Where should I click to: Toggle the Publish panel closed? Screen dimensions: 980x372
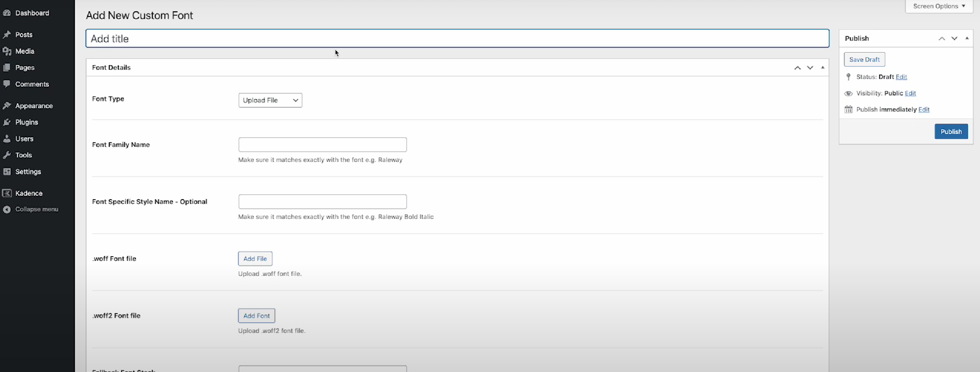click(x=967, y=38)
